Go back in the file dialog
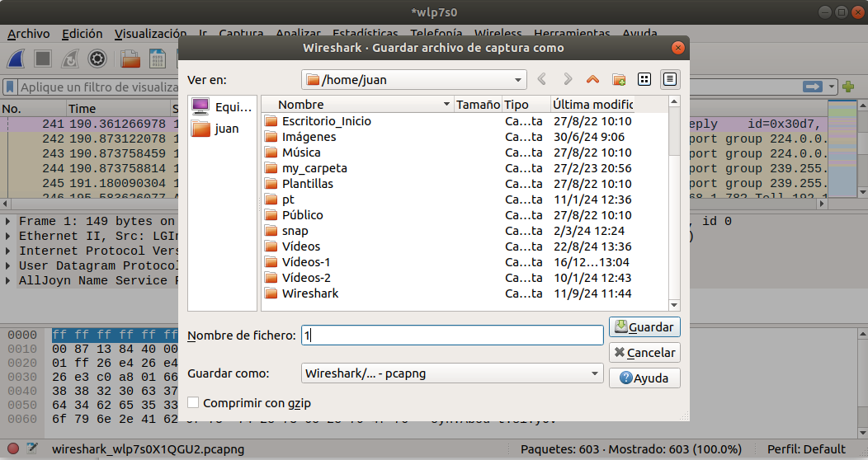Image resolution: width=868 pixels, height=460 pixels. [x=542, y=79]
